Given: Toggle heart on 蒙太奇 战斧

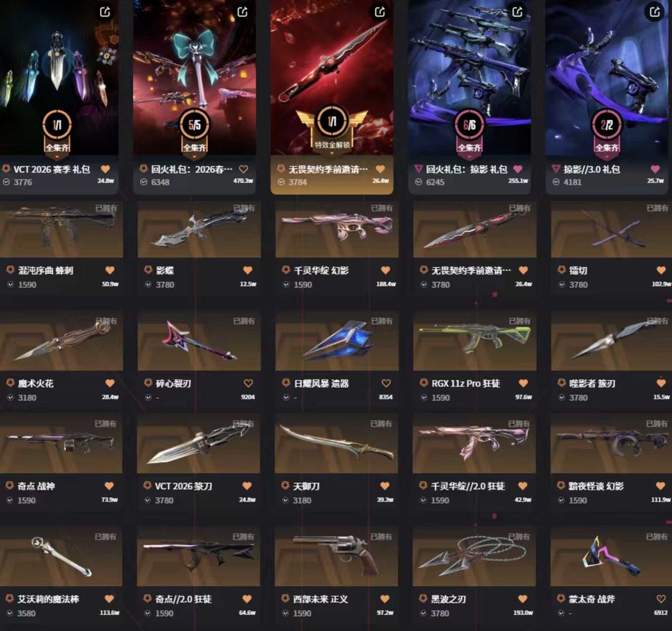Looking at the screenshot, I should tap(661, 599).
